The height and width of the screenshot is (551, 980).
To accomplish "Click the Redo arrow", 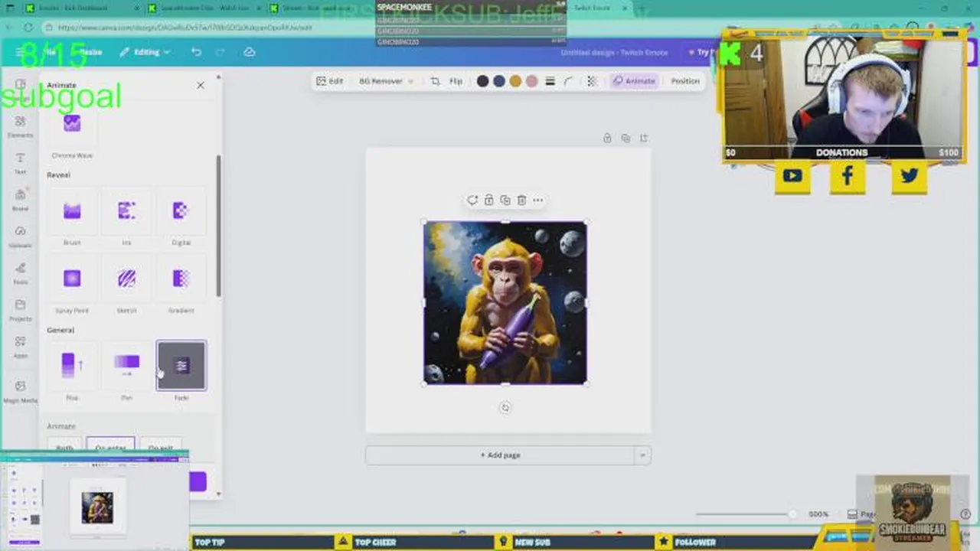I will 221,52.
